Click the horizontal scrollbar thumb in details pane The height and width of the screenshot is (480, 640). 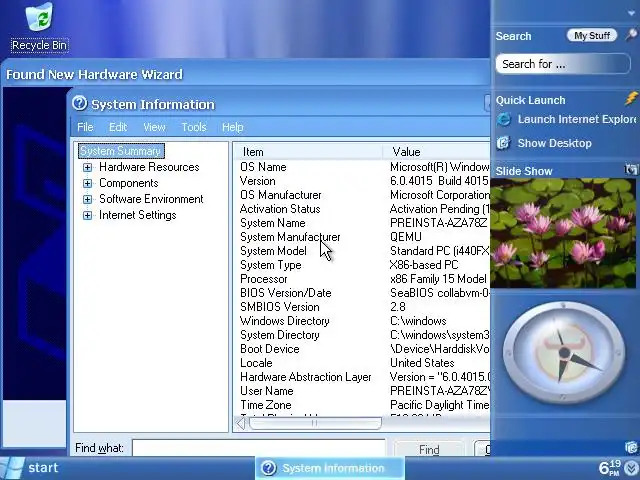coord(315,423)
